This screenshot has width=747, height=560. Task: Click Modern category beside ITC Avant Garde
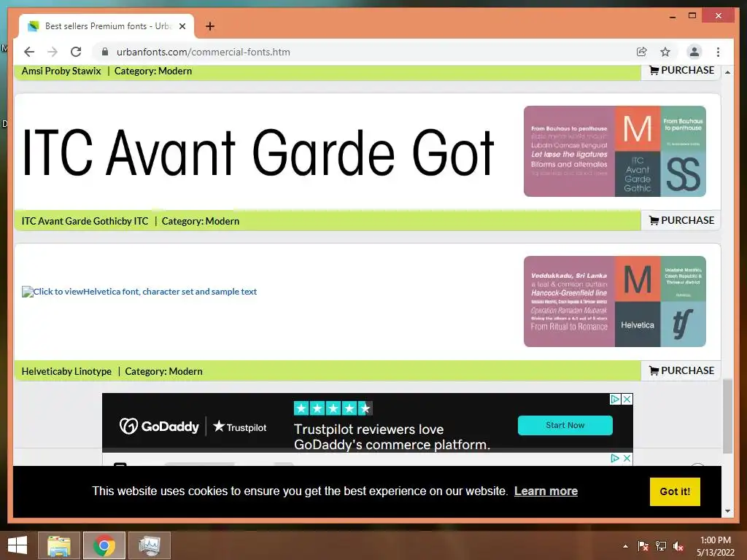pos(222,221)
